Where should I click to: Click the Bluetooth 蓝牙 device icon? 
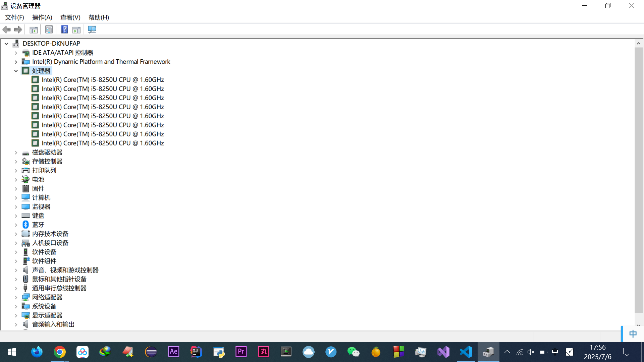[25, 225]
